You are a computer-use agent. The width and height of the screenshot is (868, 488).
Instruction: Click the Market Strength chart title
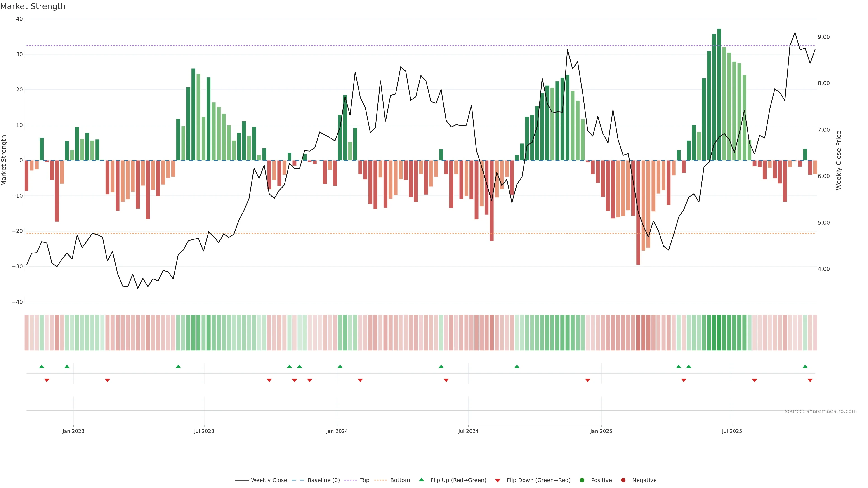33,6
